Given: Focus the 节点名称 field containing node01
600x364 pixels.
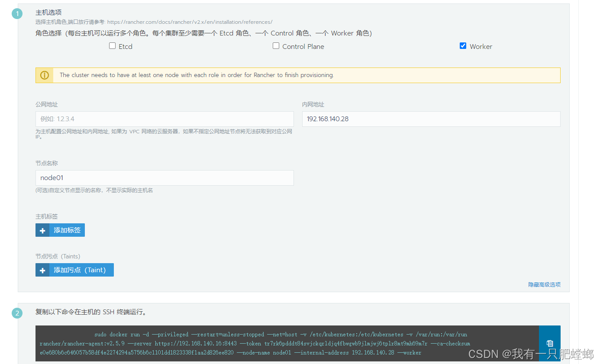Looking at the screenshot, I should point(165,178).
